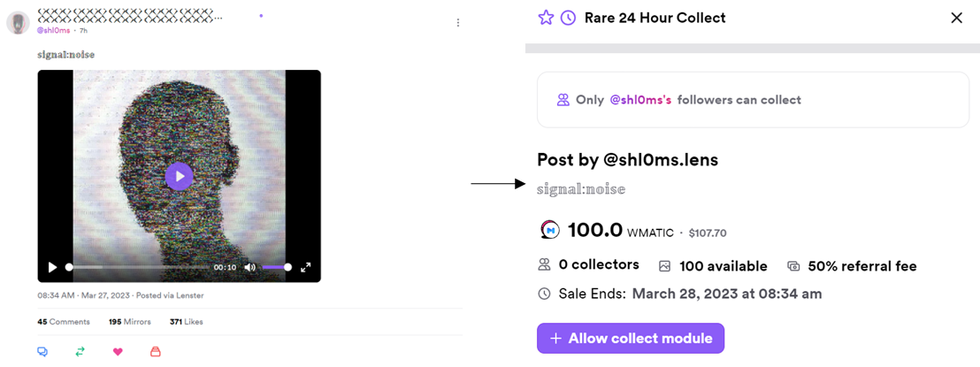Click the @shl0ms handle under the post name
This screenshot has height=367, width=980.
[53, 30]
